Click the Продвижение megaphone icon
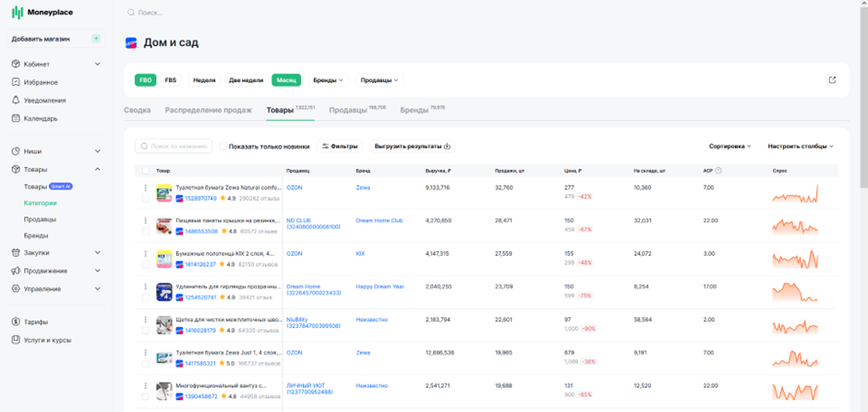Viewport: 868px width, 412px height. click(x=16, y=271)
